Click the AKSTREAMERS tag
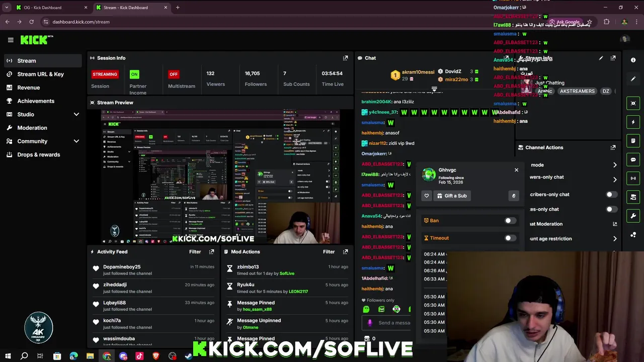 [x=577, y=91]
